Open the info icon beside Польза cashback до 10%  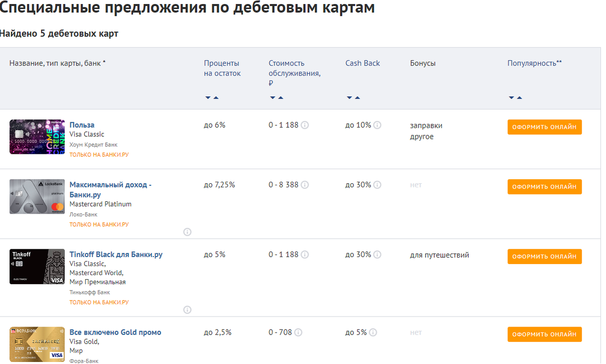377,125
